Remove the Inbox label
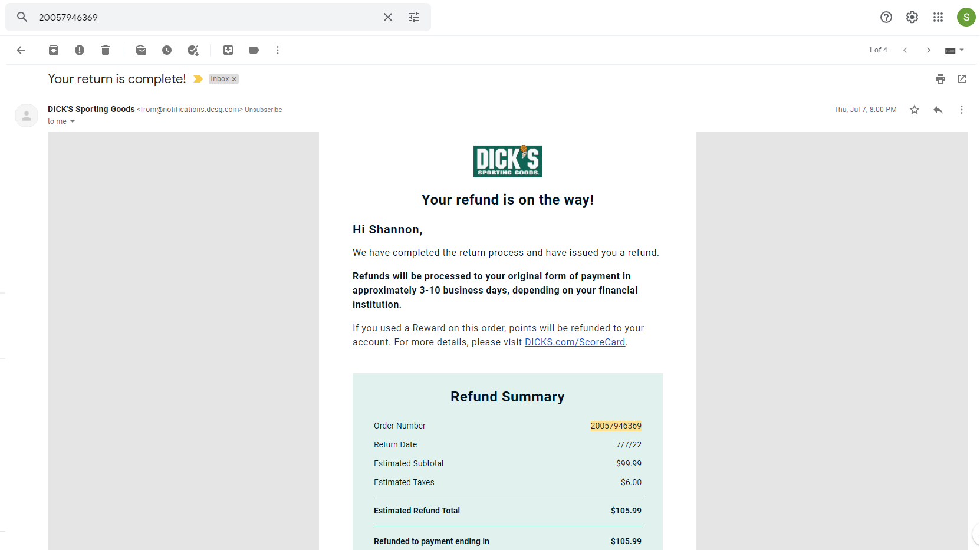980x550 pixels. point(234,79)
